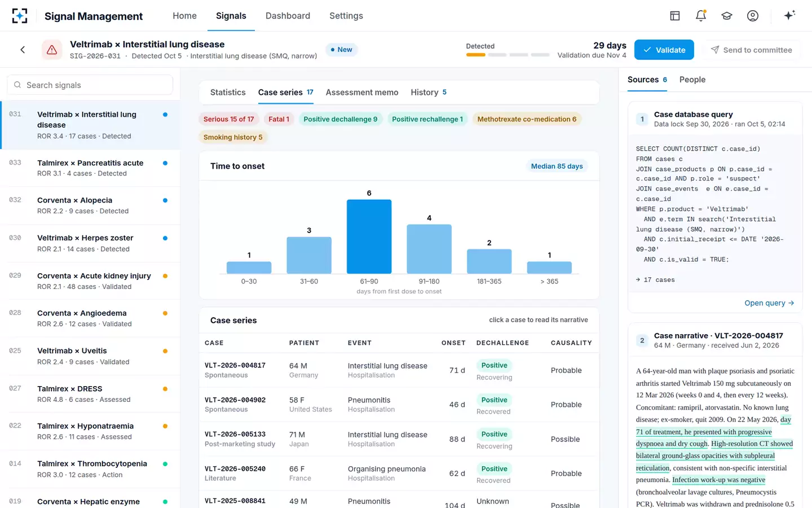This screenshot has width=812, height=508.
Task: Click the Detected validation progress bar
Action: 507,55
